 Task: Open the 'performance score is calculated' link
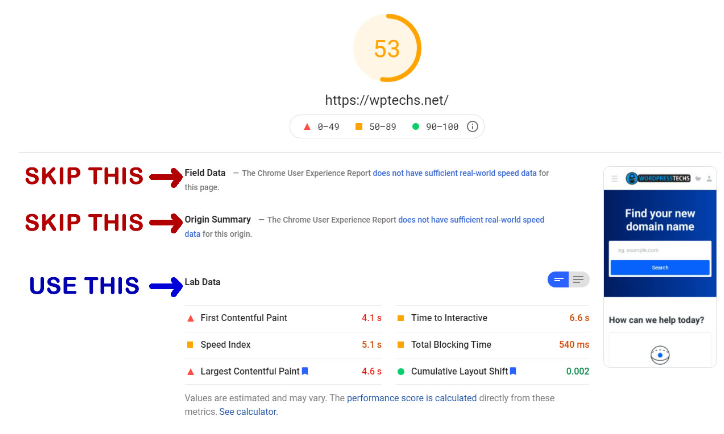411,398
